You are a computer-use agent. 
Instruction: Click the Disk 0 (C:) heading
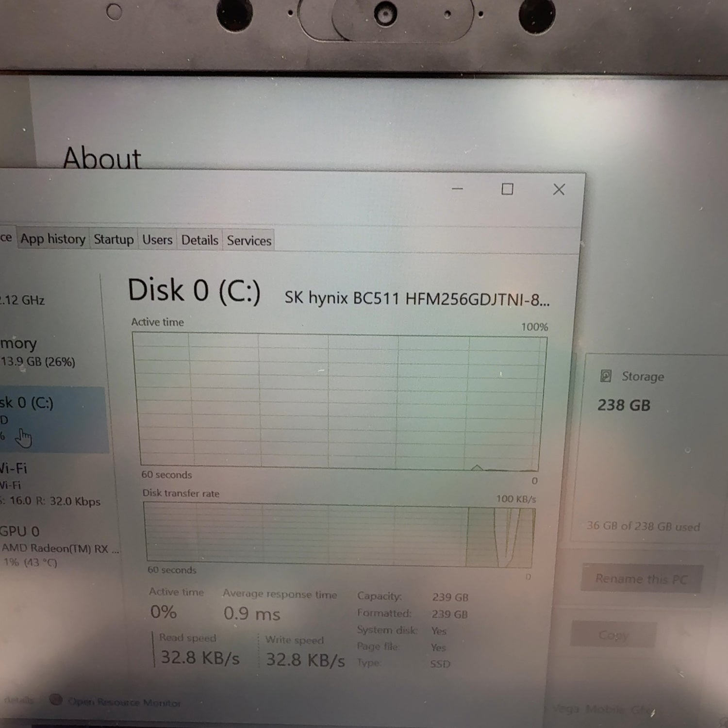tap(194, 291)
